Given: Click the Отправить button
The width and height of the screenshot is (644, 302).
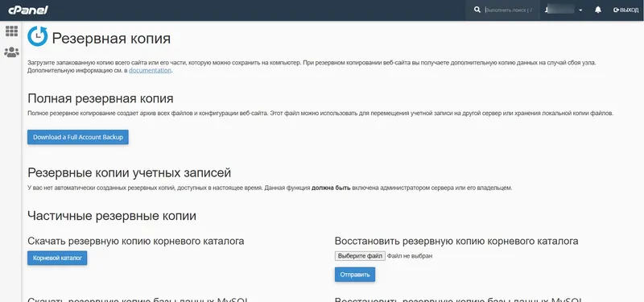Looking at the screenshot, I should click(355, 275).
